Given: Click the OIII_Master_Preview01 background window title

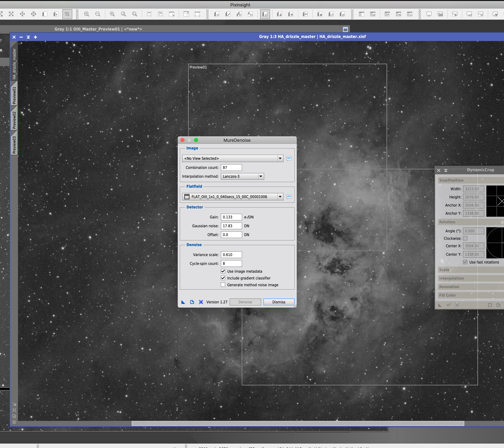Looking at the screenshot, I should (x=98, y=29).
